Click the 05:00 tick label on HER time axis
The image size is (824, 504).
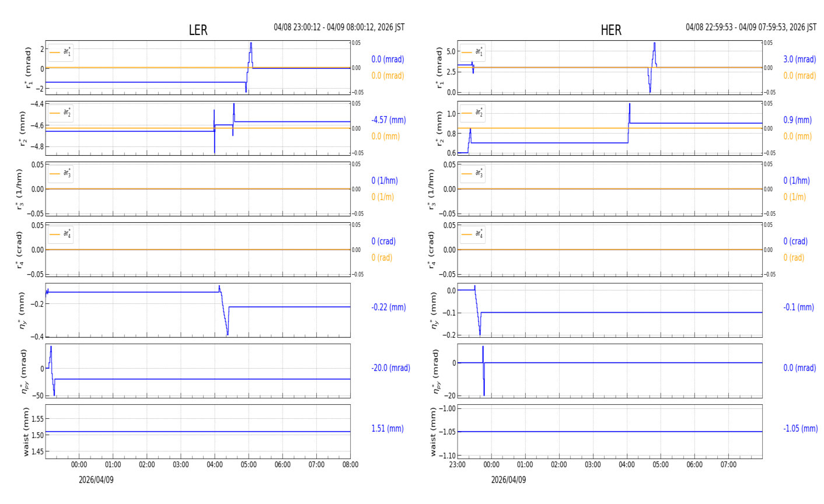point(661,465)
